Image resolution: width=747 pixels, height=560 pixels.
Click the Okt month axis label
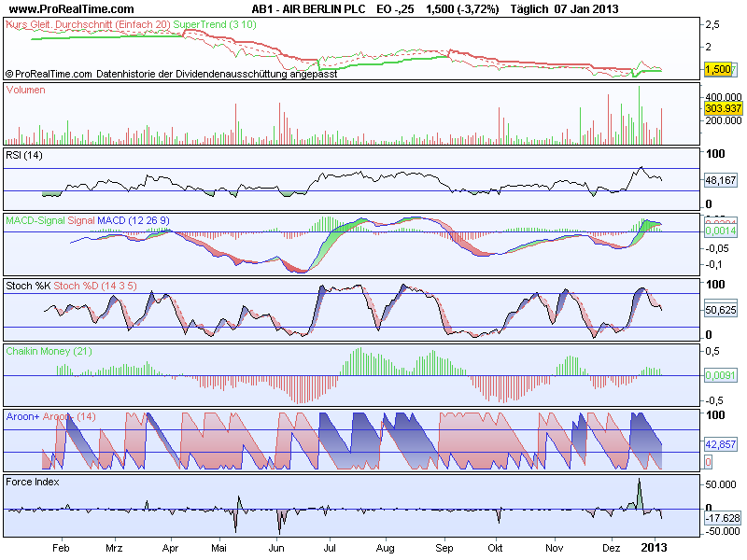pos(495,548)
